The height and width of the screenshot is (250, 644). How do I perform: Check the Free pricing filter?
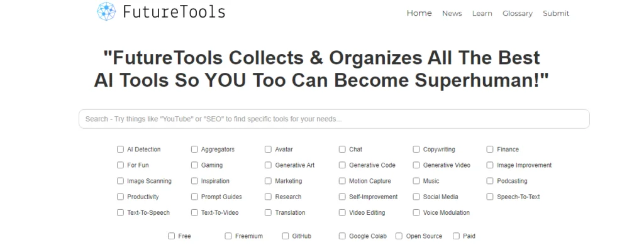[171, 236]
